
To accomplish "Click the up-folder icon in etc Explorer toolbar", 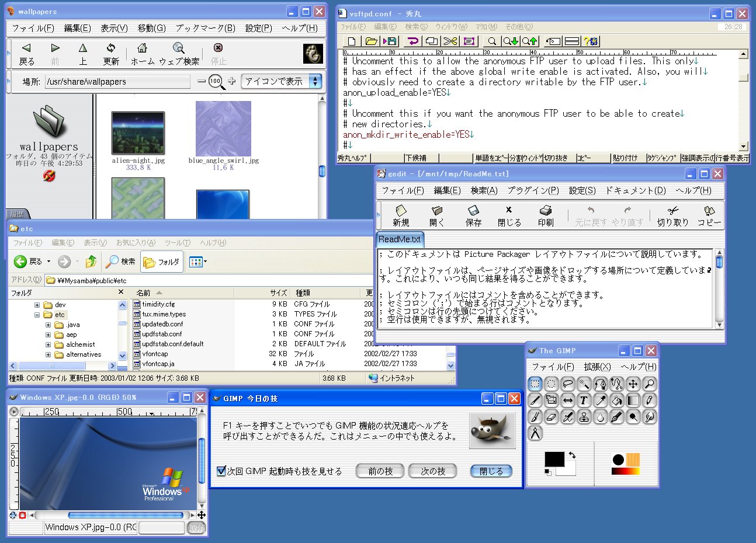I will point(91,262).
